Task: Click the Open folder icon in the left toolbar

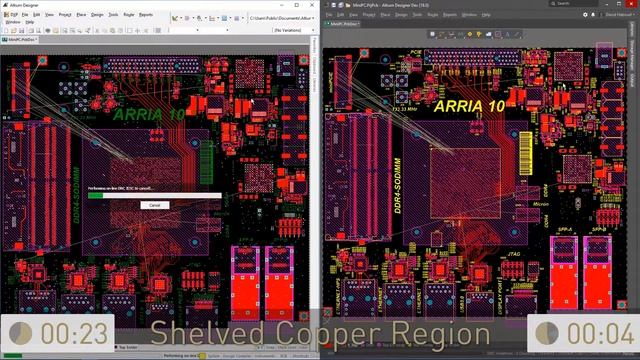Action: [x=13, y=31]
